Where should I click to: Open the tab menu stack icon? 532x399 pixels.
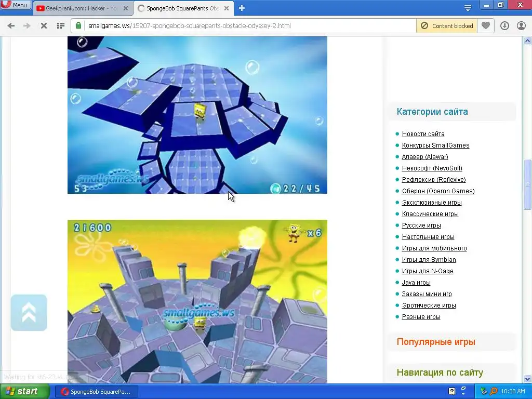click(468, 8)
